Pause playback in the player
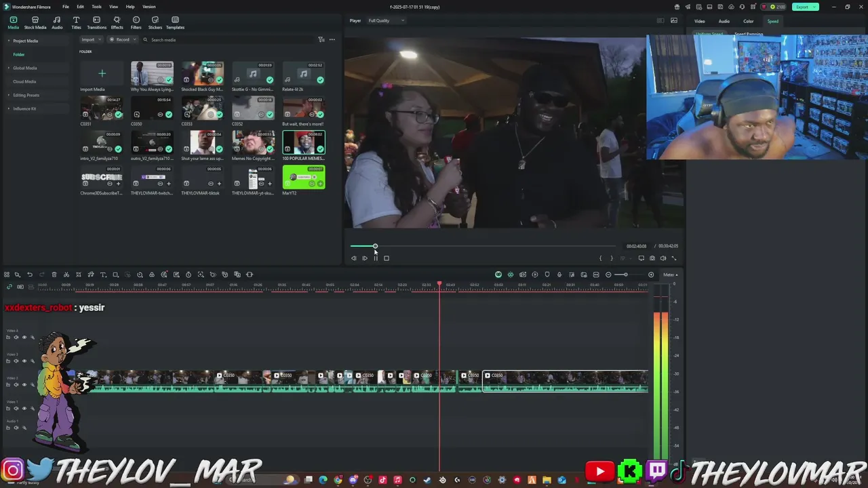868x488 pixels. click(376, 258)
